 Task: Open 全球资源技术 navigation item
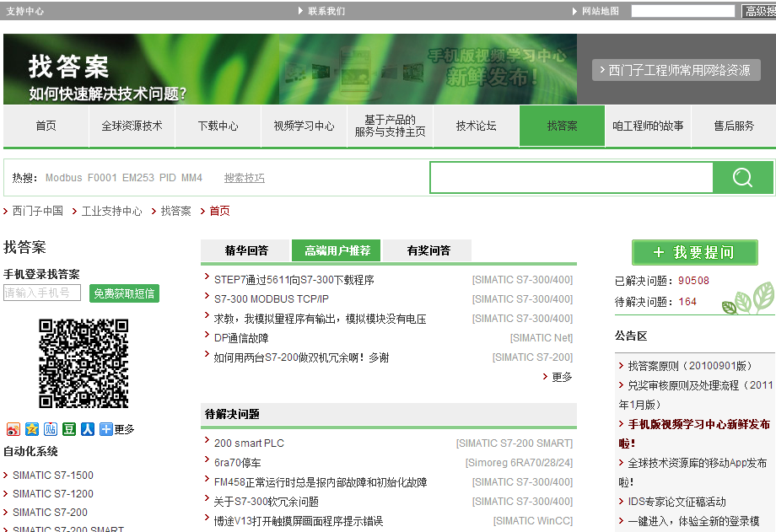coord(132,126)
